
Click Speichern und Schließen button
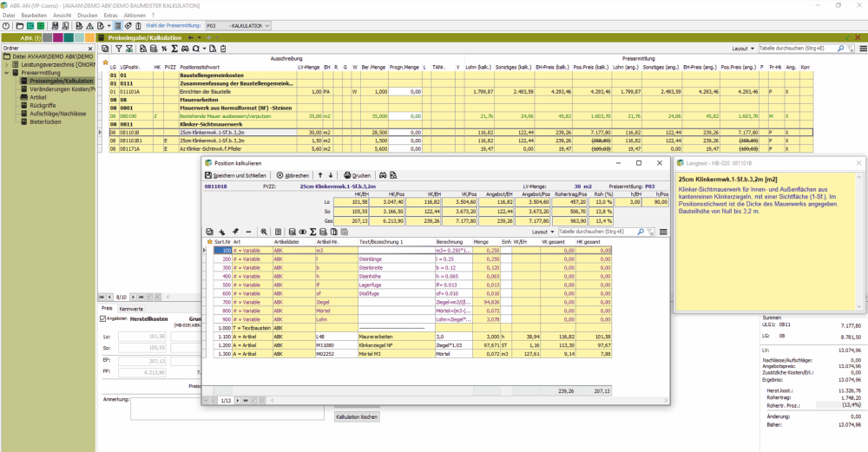236,175
